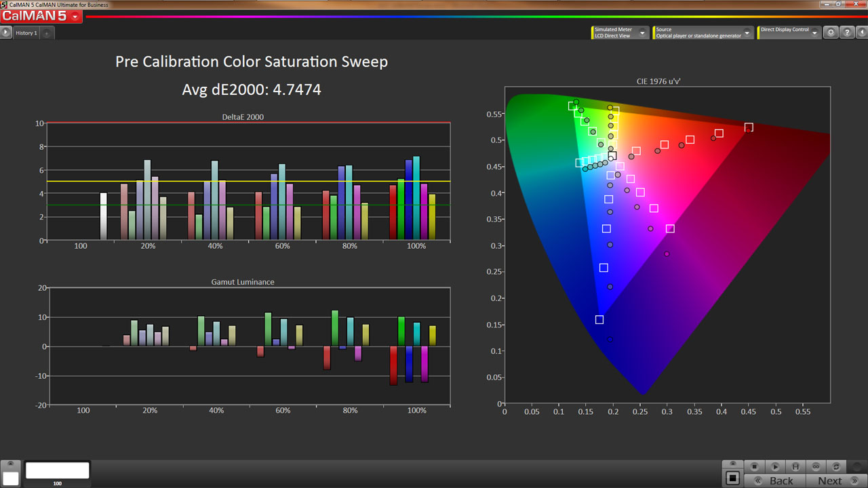Viewport: 868px width, 488px height.
Task: Go Back to previous workflow page
Action: click(x=775, y=481)
